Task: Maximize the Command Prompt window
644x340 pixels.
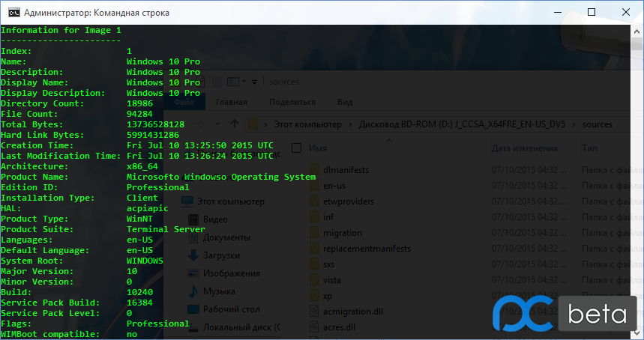Action: point(592,12)
